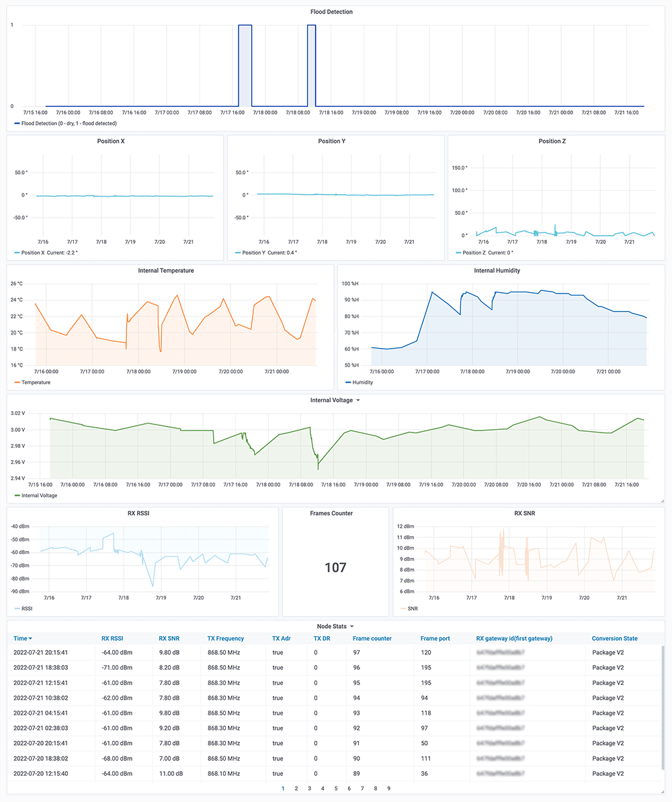Sort by RX gateway id(first gateway) header
Viewport: 672px width, 802px height.
(514, 639)
